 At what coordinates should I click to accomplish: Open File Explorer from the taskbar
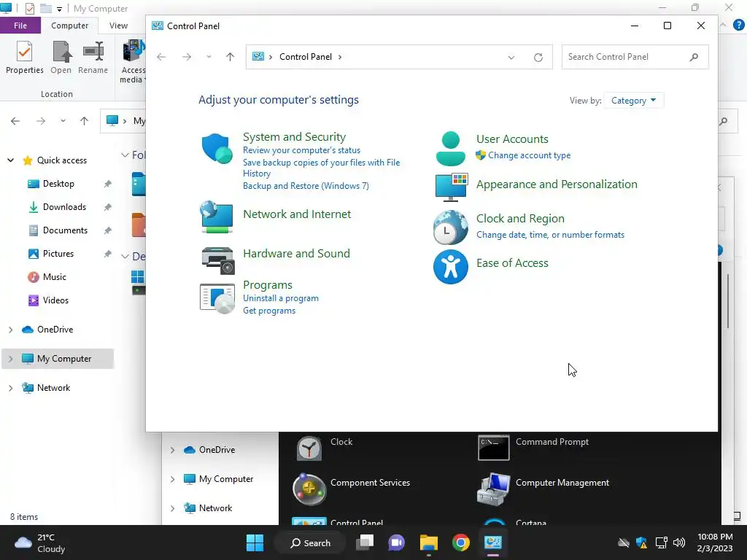[x=429, y=542]
